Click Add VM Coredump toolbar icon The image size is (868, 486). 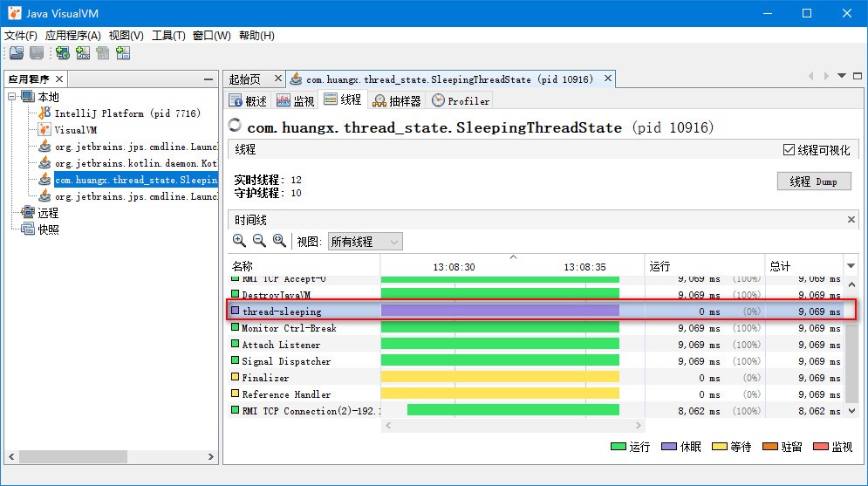[x=102, y=53]
